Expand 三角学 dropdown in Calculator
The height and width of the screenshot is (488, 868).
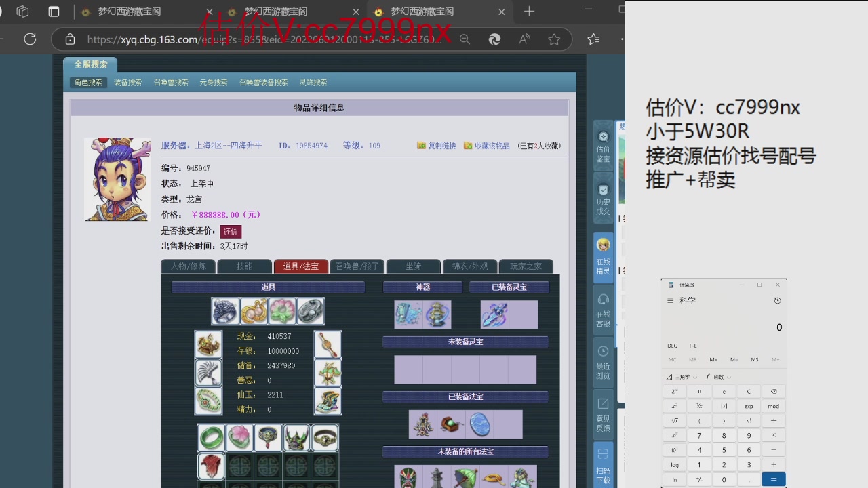point(682,377)
